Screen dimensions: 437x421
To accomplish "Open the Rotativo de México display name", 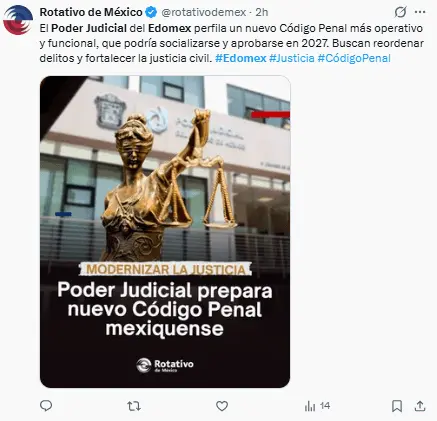I will tap(91, 12).
